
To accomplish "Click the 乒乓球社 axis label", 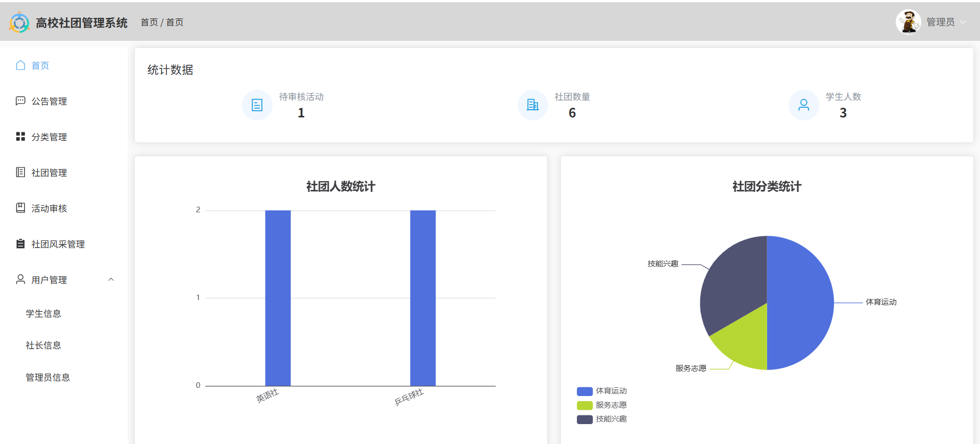I will [409, 397].
